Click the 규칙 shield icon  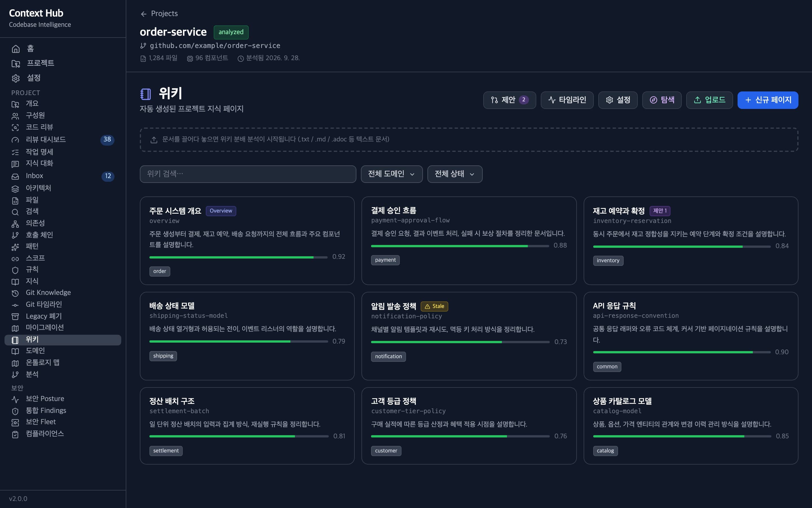pyautogui.click(x=15, y=270)
